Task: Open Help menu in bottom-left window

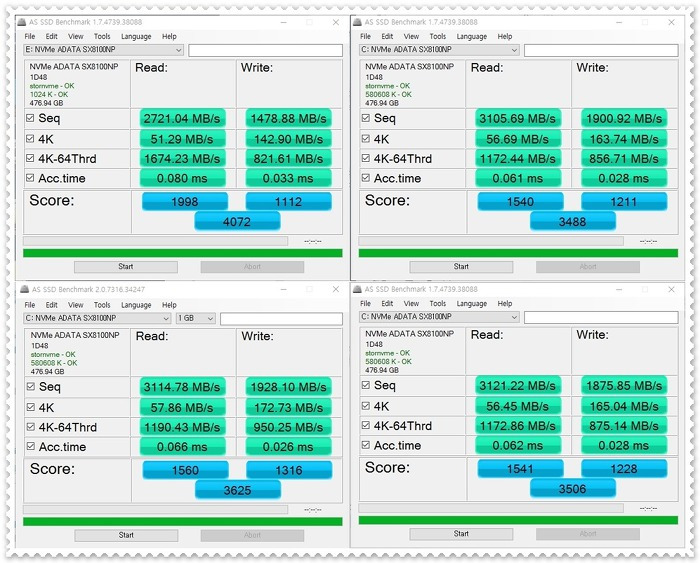Action: coord(169,305)
